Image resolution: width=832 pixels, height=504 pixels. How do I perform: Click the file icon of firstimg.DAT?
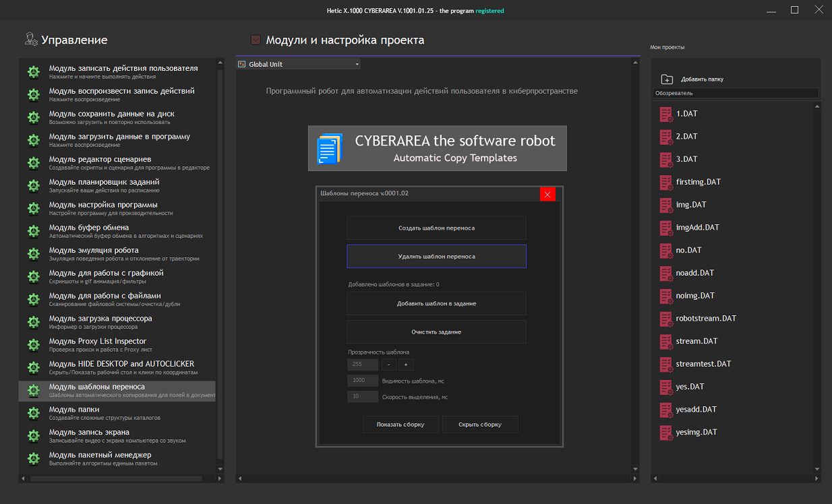[x=665, y=182]
